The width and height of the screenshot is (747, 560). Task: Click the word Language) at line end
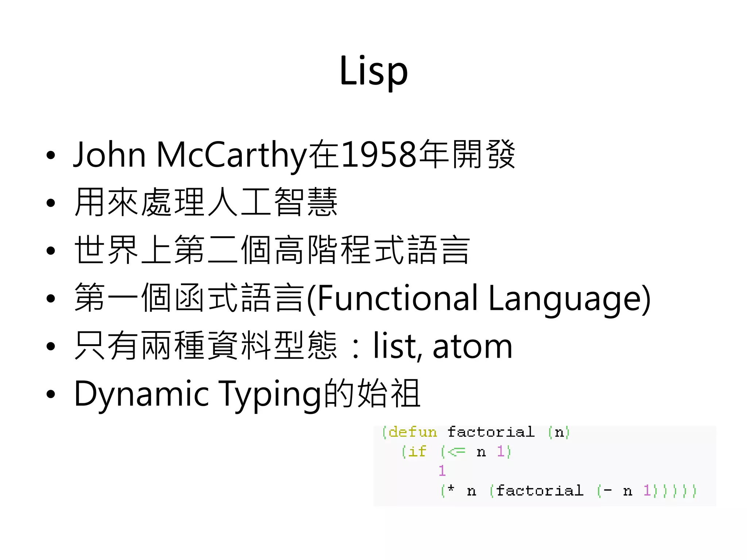(x=569, y=299)
